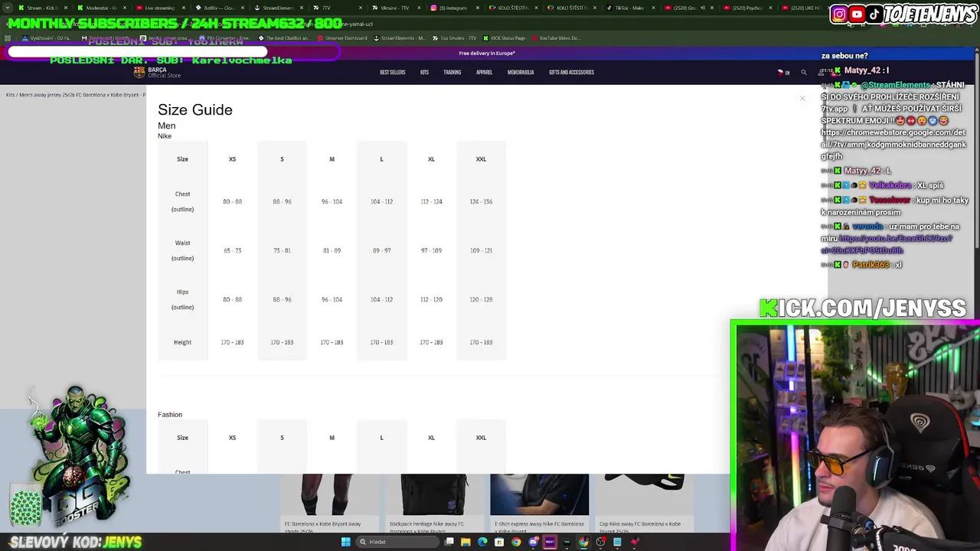The image size is (980, 551).
Task: Open the Top Emotes - 7TV bookmark
Action: [454, 38]
